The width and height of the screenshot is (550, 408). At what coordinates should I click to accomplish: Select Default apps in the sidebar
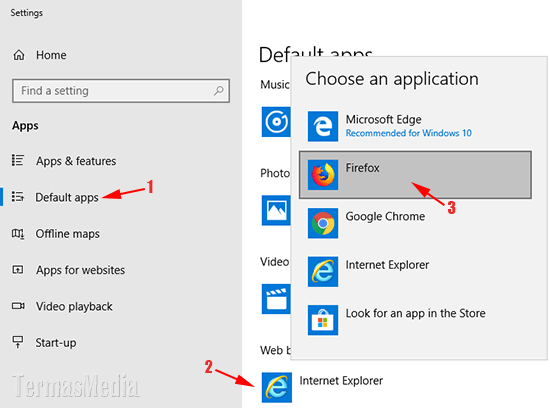point(67,197)
